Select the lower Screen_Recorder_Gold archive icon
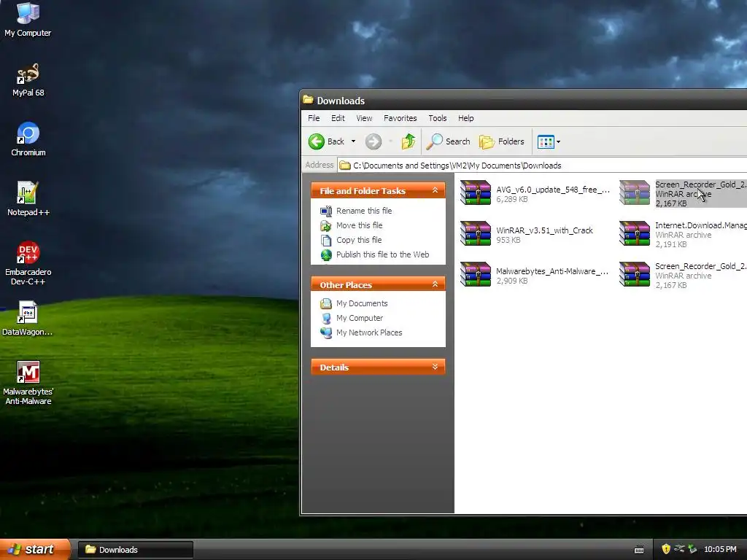The image size is (747, 560). (x=635, y=274)
